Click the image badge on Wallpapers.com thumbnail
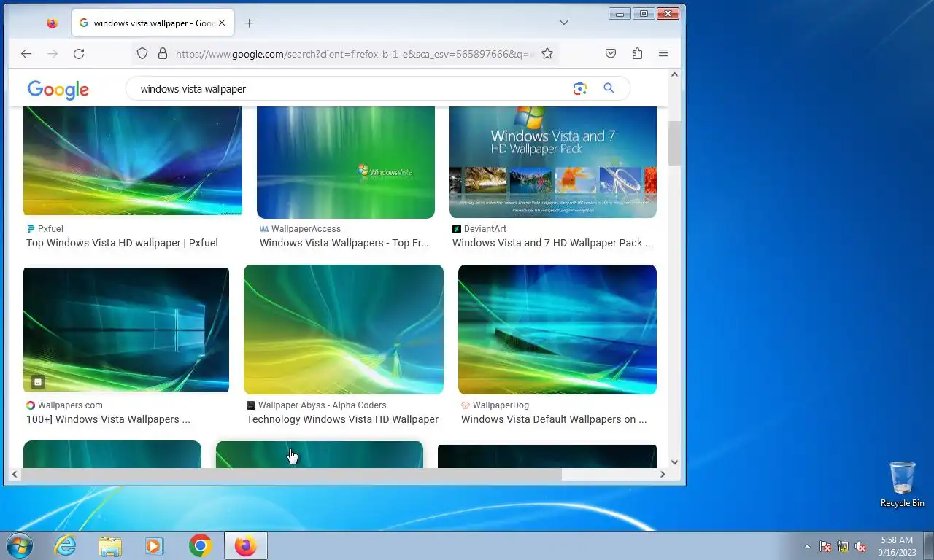This screenshot has width=934, height=560. tap(38, 381)
